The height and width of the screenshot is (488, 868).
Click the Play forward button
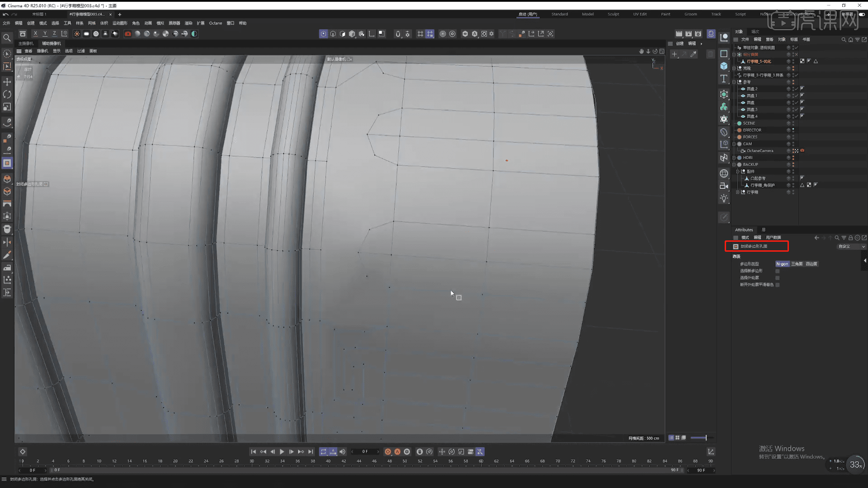pyautogui.click(x=282, y=452)
